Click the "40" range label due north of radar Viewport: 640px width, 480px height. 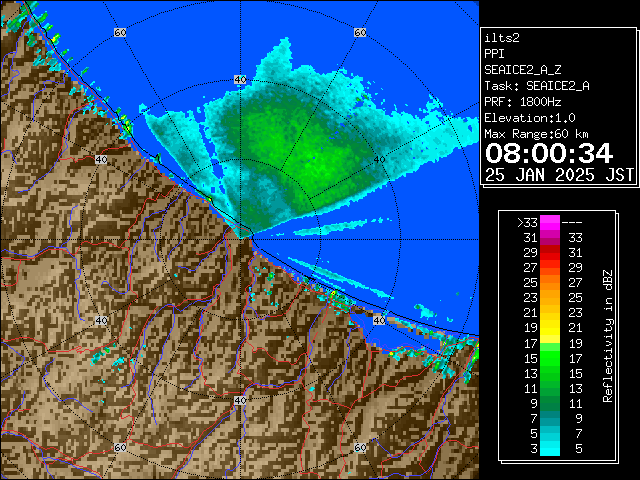coord(240,80)
